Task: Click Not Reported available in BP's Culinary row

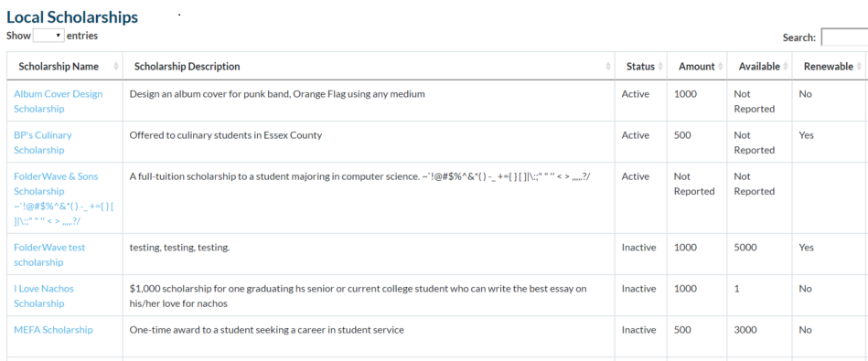Action: click(754, 143)
